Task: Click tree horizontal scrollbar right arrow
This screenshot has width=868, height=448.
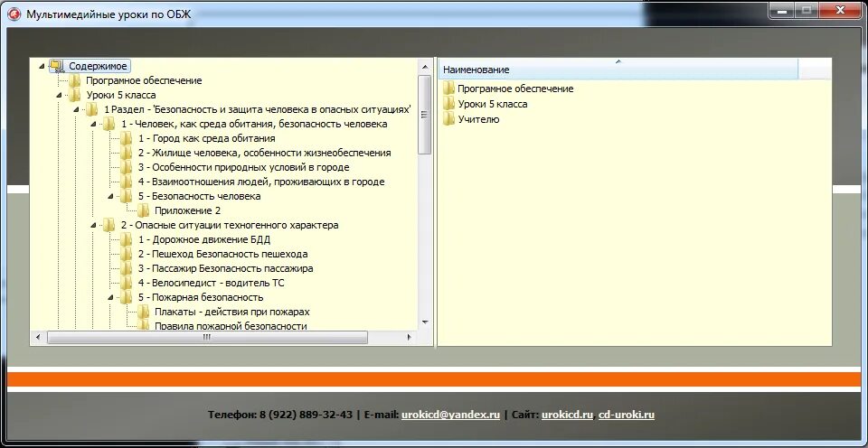Action: [409, 337]
